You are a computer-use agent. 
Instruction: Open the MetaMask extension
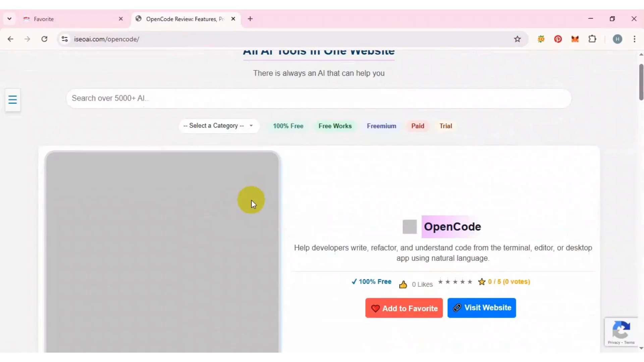pyautogui.click(x=575, y=39)
